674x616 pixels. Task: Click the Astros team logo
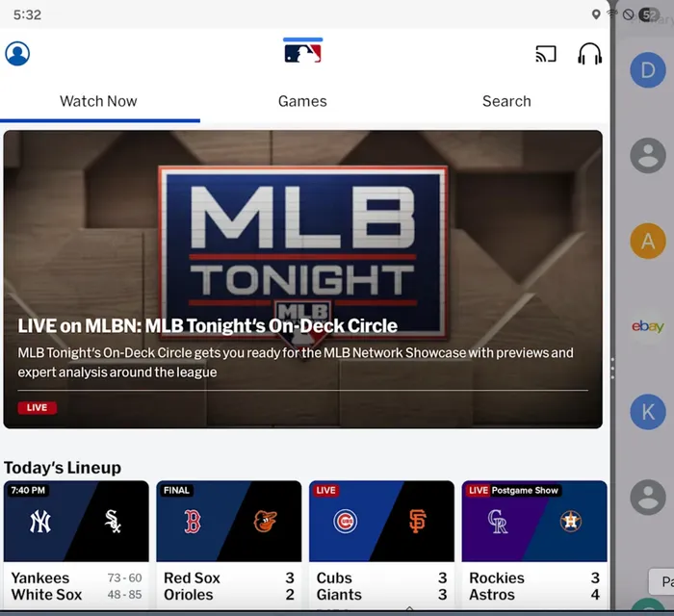570,522
